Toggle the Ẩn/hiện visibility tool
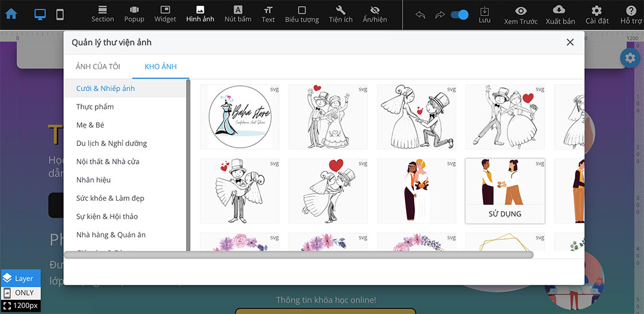This screenshot has width=644, height=314. coord(374,14)
